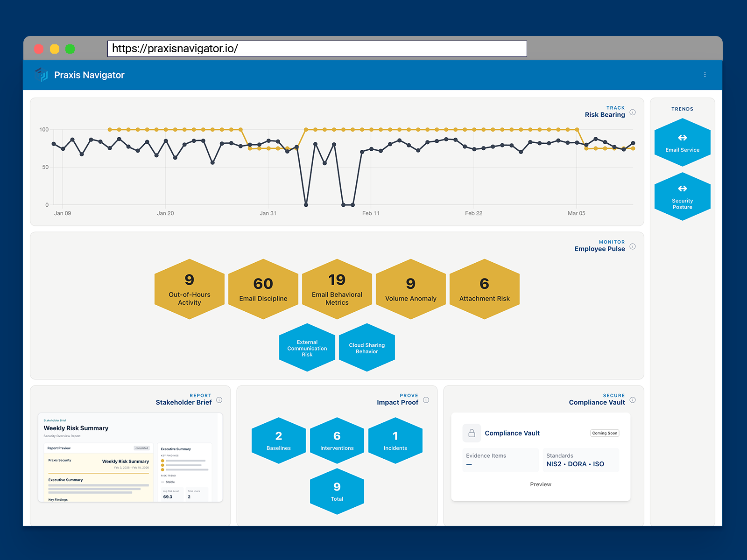Open the three-dot overflow menu
Screen dimensions: 747x560
[x=705, y=75]
